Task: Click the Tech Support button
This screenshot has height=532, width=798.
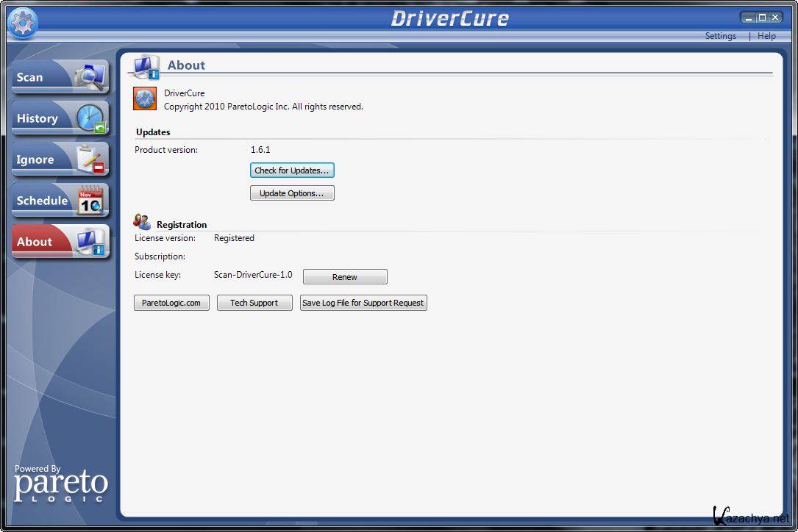Action: click(254, 303)
